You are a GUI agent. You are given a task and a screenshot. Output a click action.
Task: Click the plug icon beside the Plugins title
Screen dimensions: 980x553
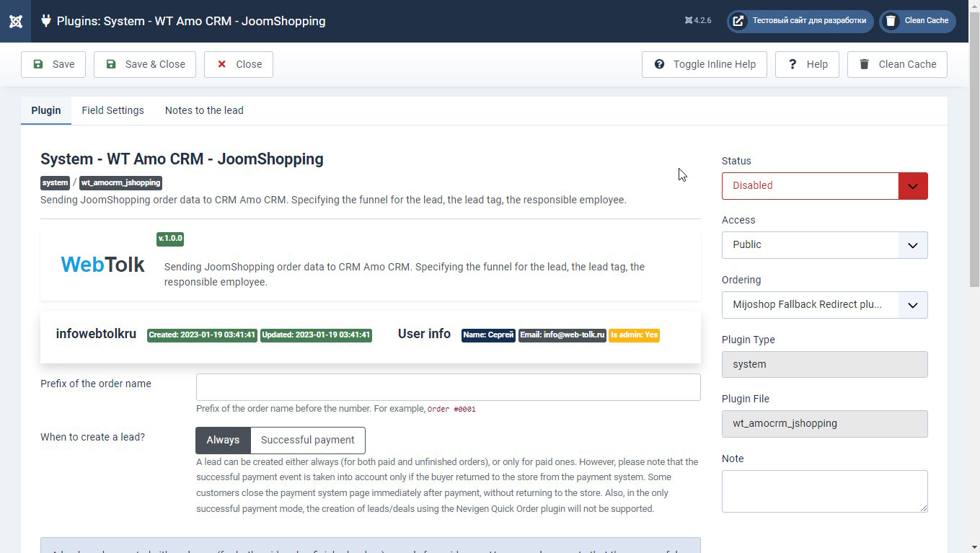[46, 21]
